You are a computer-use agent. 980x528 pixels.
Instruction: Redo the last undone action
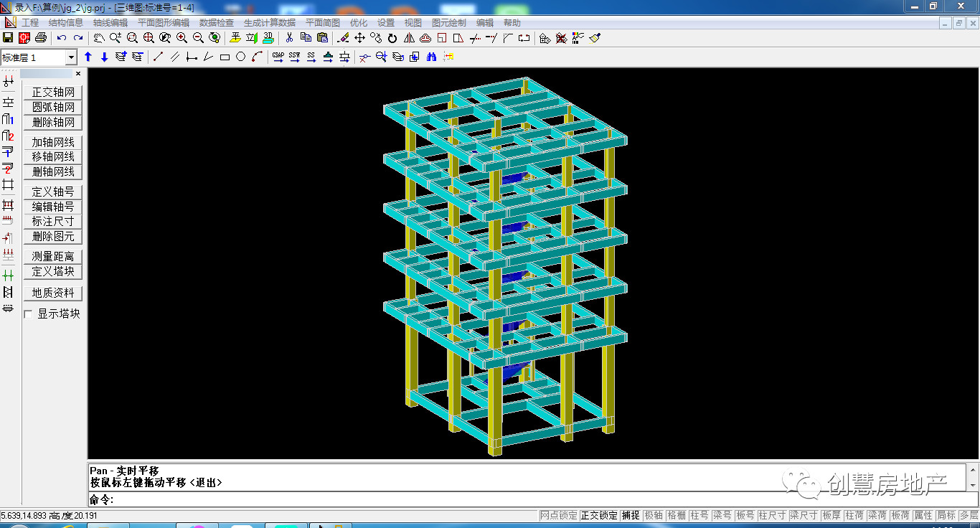[78, 37]
